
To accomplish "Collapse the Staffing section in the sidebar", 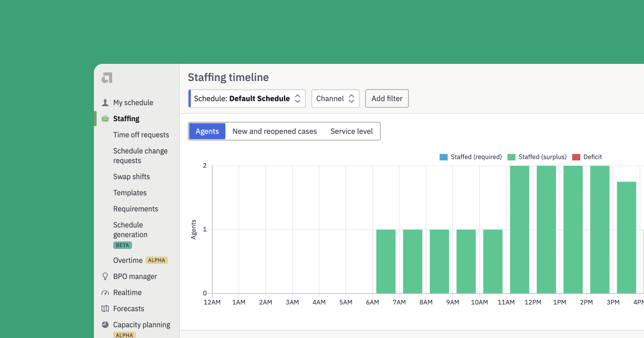I will pos(126,119).
